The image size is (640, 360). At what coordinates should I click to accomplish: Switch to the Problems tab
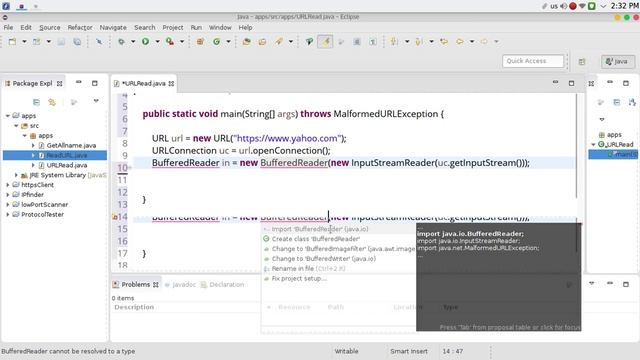point(136,284)
